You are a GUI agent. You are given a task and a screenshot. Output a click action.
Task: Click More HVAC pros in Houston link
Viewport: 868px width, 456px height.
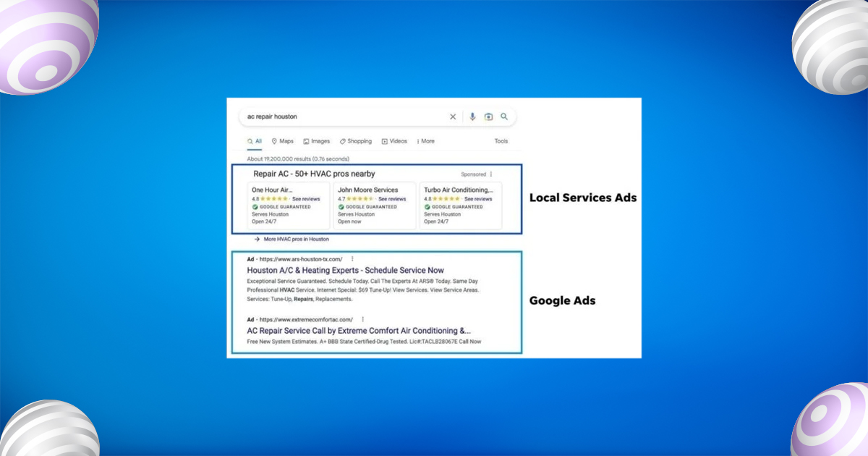[x=297, y=239]
